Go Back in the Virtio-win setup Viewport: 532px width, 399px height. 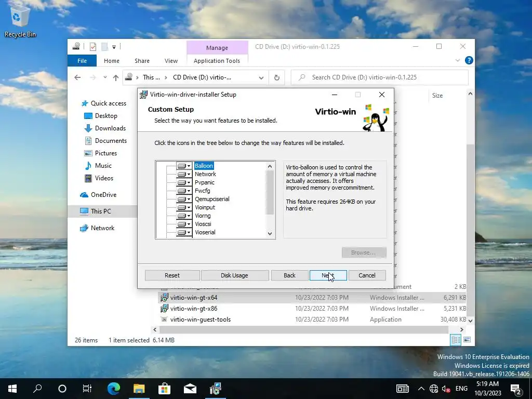[x=290, y=275]
